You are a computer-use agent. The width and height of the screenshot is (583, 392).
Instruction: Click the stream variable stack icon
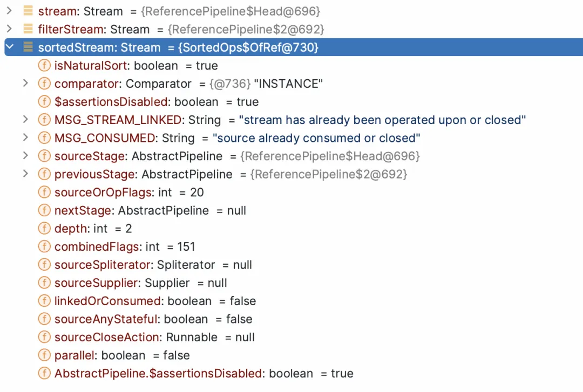click(28, 11)
